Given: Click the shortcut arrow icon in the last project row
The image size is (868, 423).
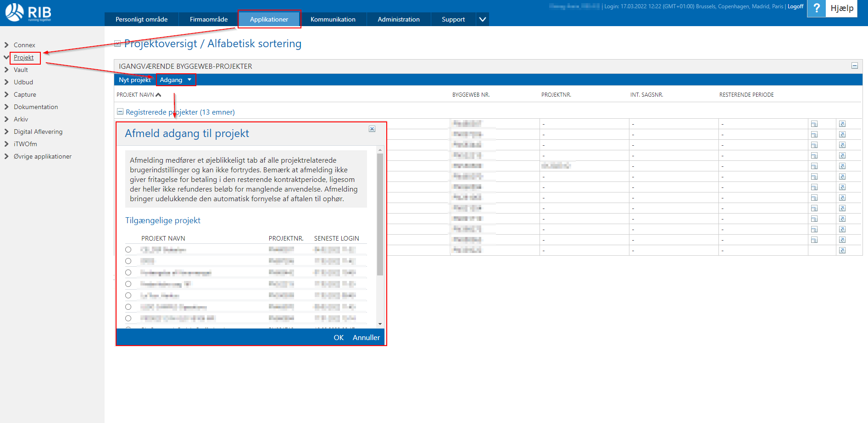Looking at the screenshot, I should click(x=842, y=251).
